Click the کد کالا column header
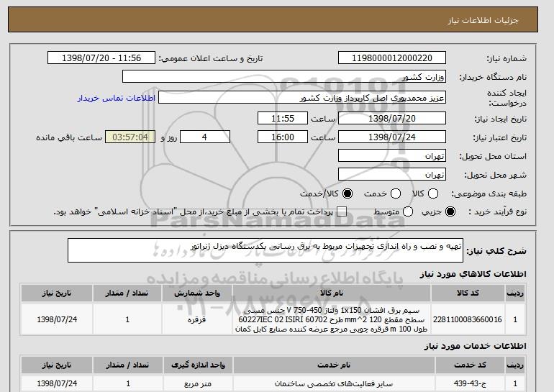554x392 pixels. [x=468, y=293]
